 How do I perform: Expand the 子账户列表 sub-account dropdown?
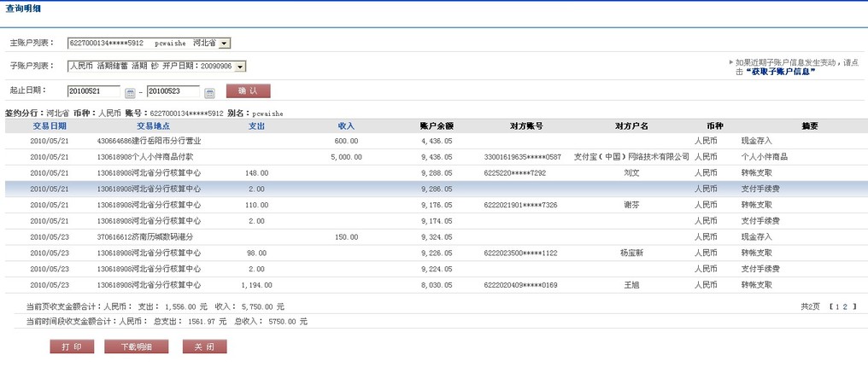pos(240,67)
